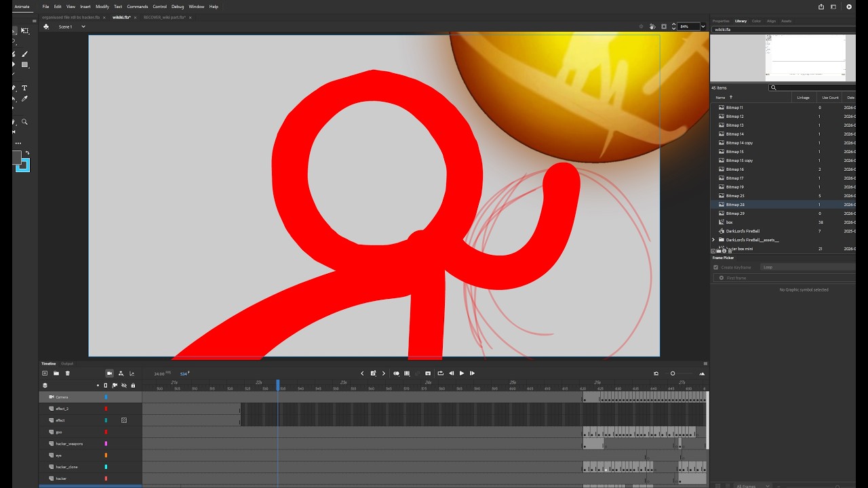Toggle attach all layers to camera header
This screenshot has height=488, width=868.
[x=114, y=385]
